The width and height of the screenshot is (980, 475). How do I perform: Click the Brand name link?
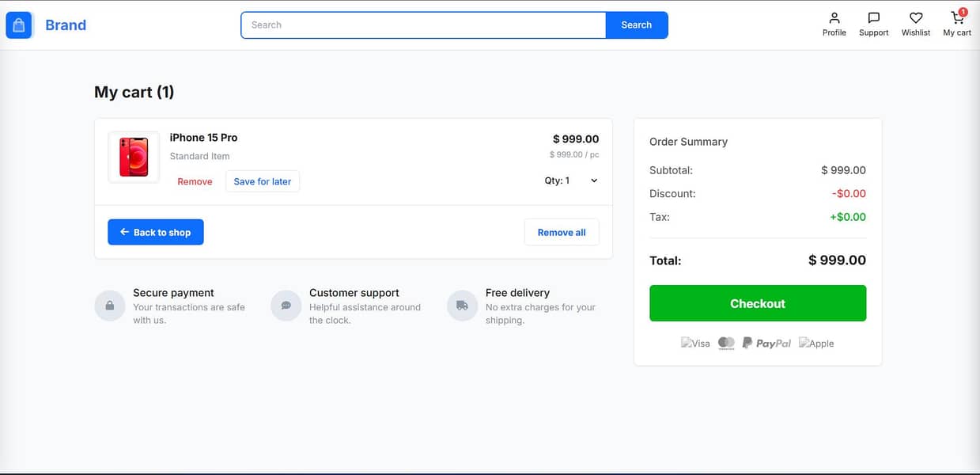tap(66, 25)
